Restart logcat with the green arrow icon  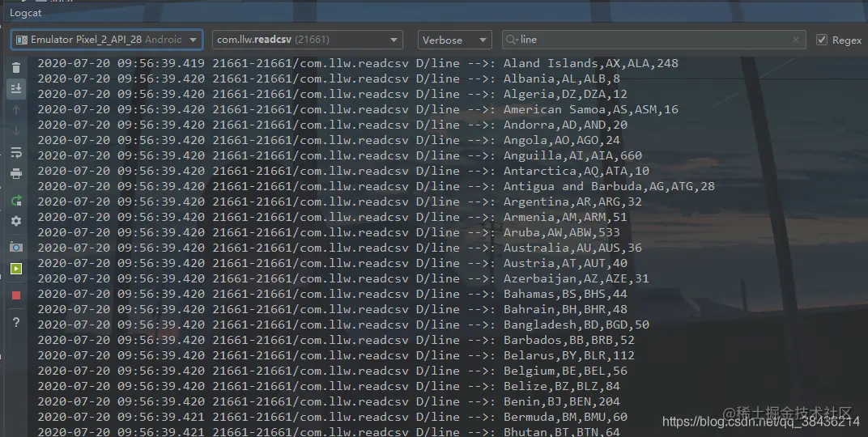tap(16, 200)
